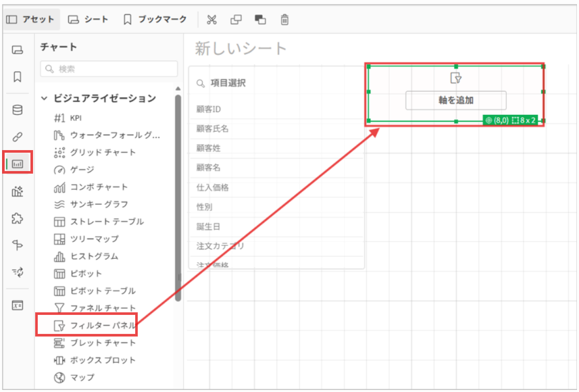Open the Fields database icon in sidebar

pyautogui.click(x=18, y=110)
